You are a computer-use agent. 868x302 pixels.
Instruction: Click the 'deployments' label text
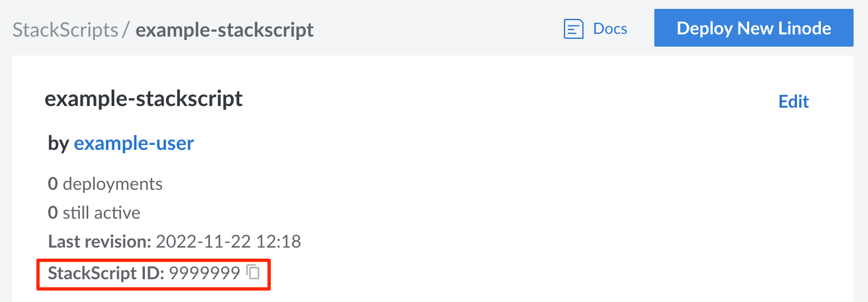113,184
